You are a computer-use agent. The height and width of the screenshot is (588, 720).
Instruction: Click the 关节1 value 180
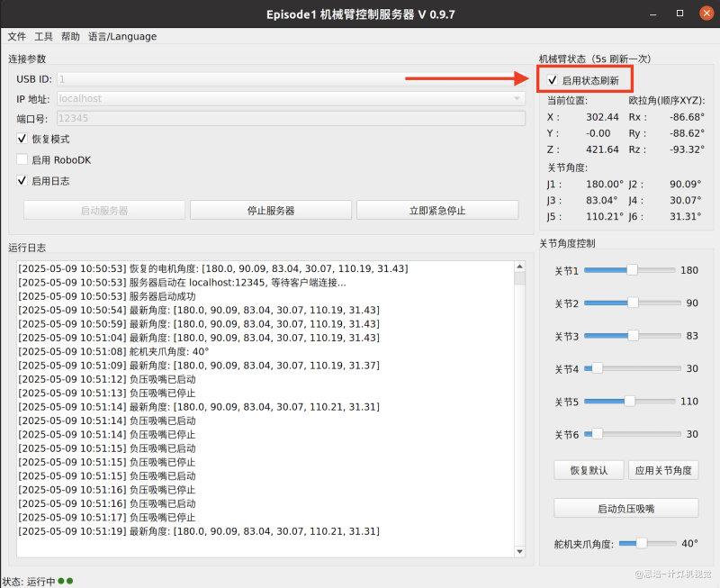[x=689, y=270]
